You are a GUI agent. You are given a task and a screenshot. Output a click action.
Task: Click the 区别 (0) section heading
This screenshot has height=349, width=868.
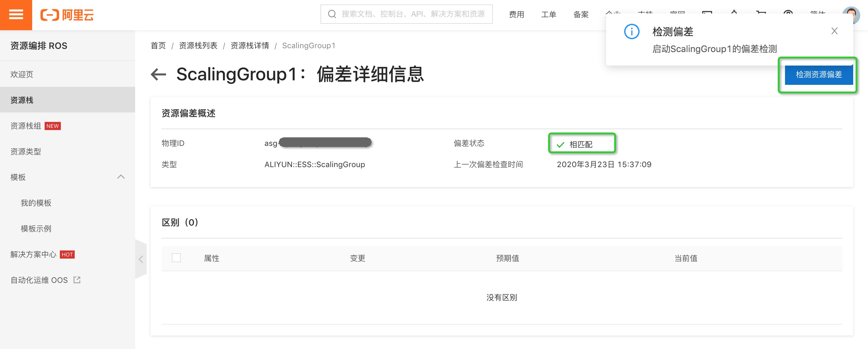180,222
